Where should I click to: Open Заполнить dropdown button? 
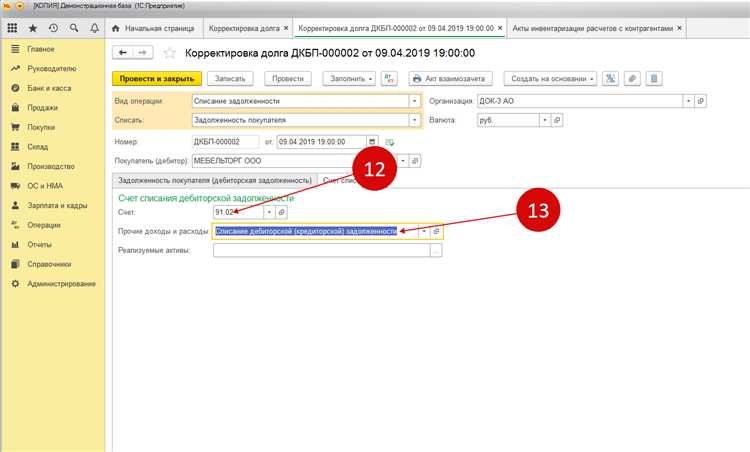click(x=349, y=78)
